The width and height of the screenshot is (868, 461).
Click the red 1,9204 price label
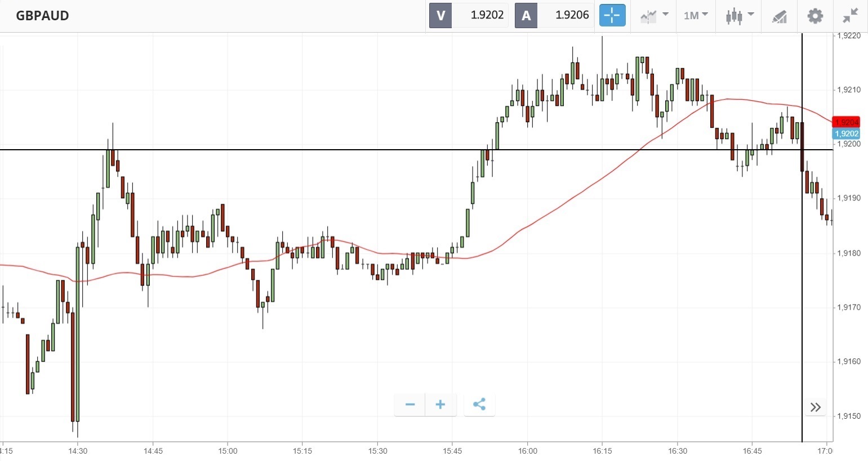[x=846, y=122]
